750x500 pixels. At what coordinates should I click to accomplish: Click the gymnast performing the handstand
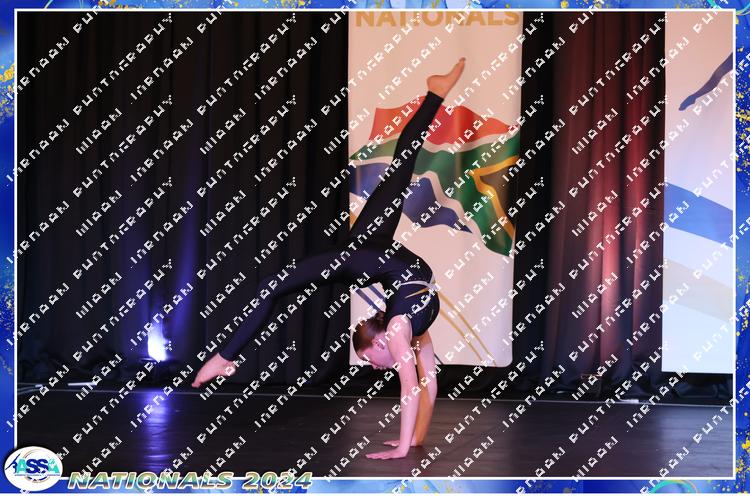click(x=329, y=258)
